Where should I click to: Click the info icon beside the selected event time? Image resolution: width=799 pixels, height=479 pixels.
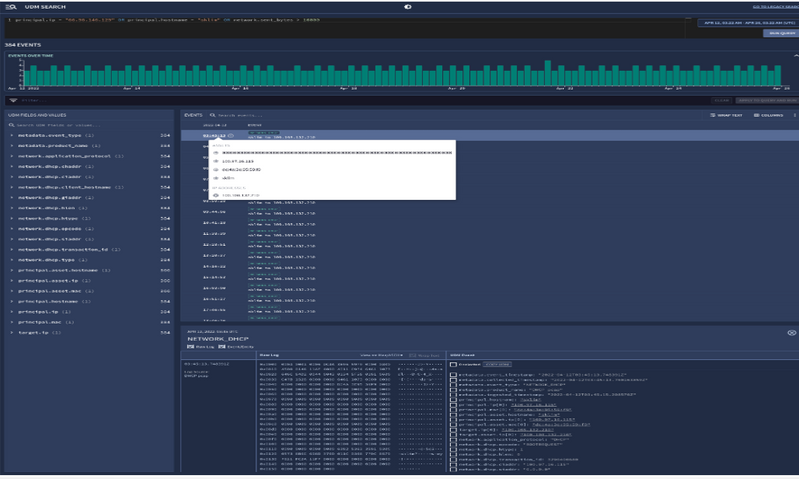click(231, 136)
